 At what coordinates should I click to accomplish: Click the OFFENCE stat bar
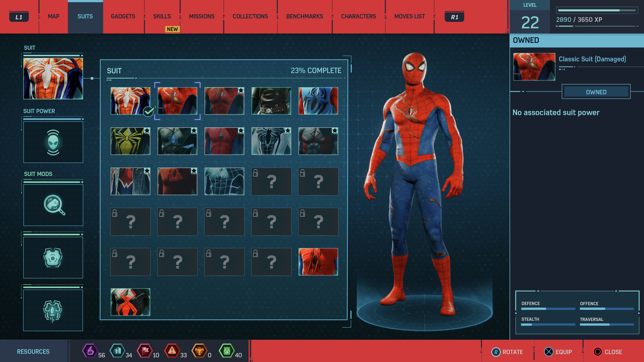[607, 309]
